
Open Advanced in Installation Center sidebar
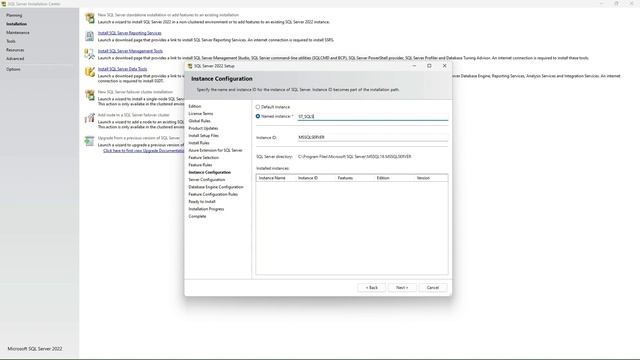15,59
